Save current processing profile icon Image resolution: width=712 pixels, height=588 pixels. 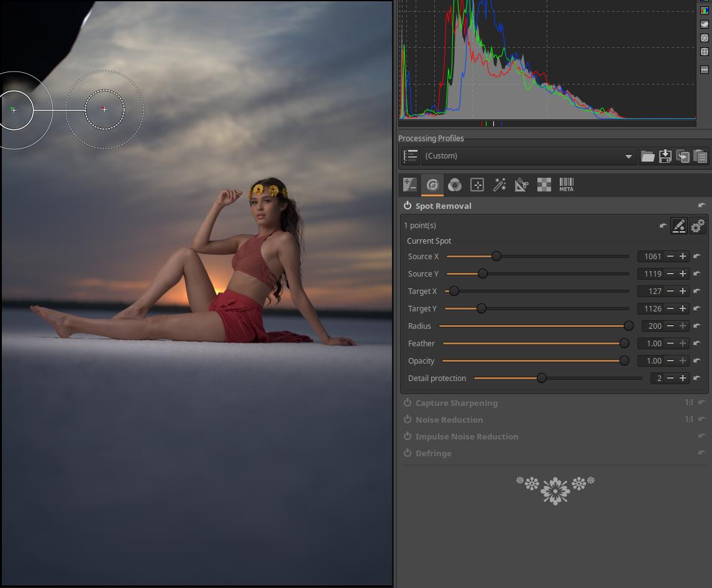665,156
